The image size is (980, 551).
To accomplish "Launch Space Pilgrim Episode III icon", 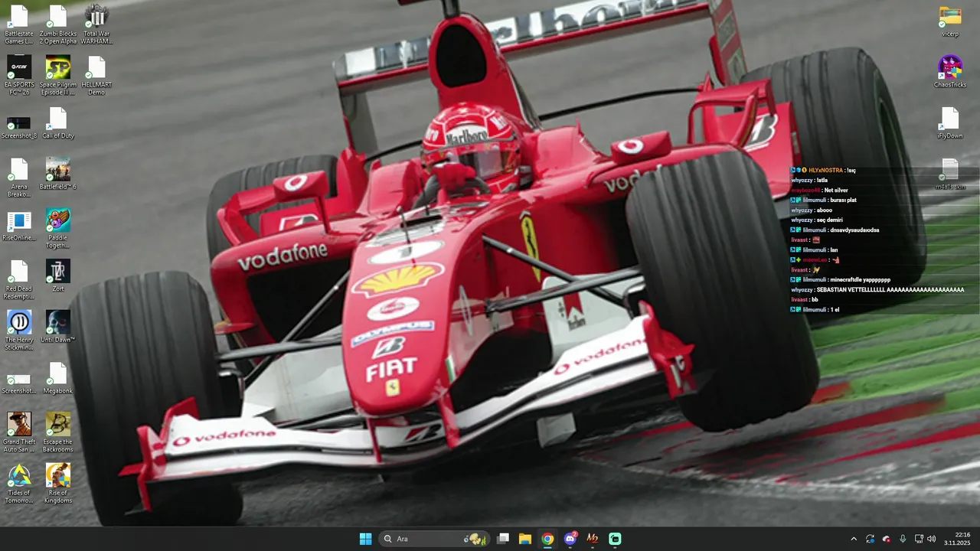I will tap(58, 76).
